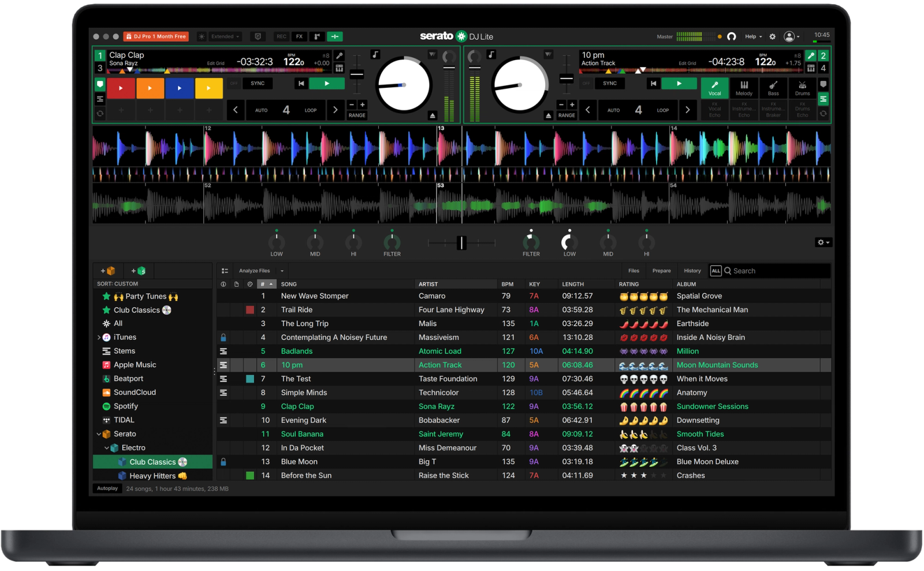Sort by the ARTIST column header
The image size is (924, 571).
456,284
